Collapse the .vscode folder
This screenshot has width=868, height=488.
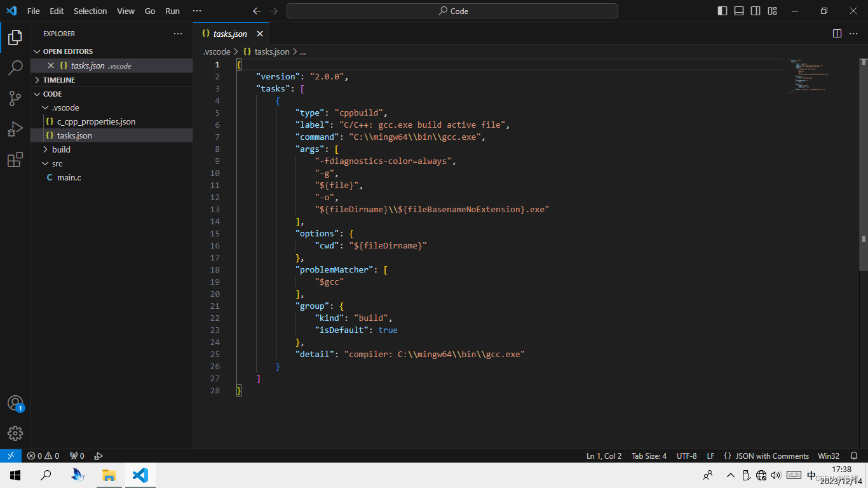click(x=65, y=107)
